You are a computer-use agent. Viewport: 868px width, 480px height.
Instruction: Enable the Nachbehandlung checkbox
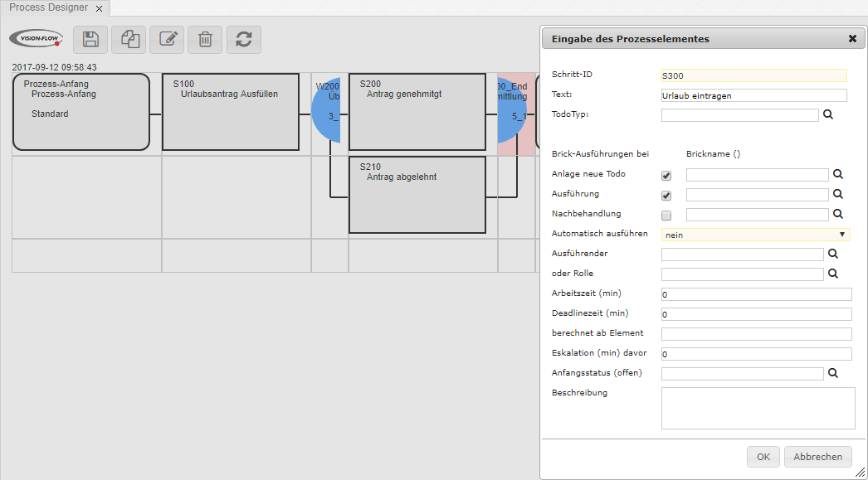[x=666, y=216]
